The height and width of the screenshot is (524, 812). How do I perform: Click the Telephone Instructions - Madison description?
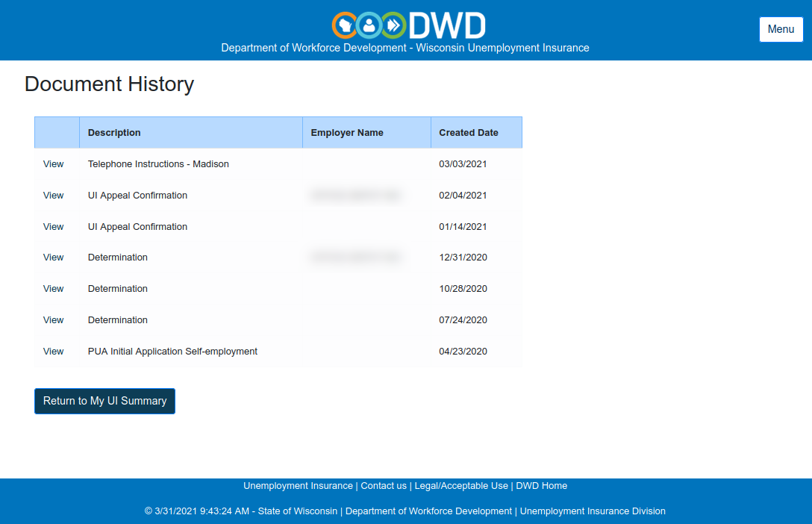point(158,164)
